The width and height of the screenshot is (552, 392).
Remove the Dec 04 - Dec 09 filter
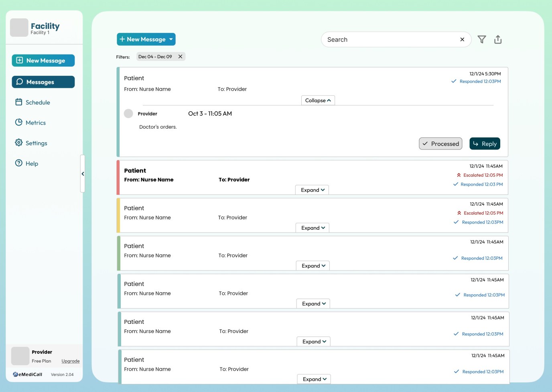pyautogui.click(x=181, y=57)
